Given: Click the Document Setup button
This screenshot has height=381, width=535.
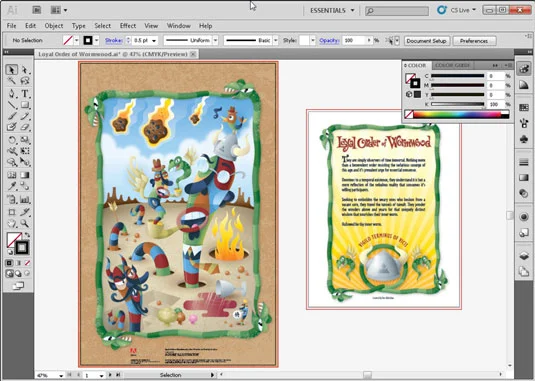Looking at the screenshot, I should (x=426, y=41).
